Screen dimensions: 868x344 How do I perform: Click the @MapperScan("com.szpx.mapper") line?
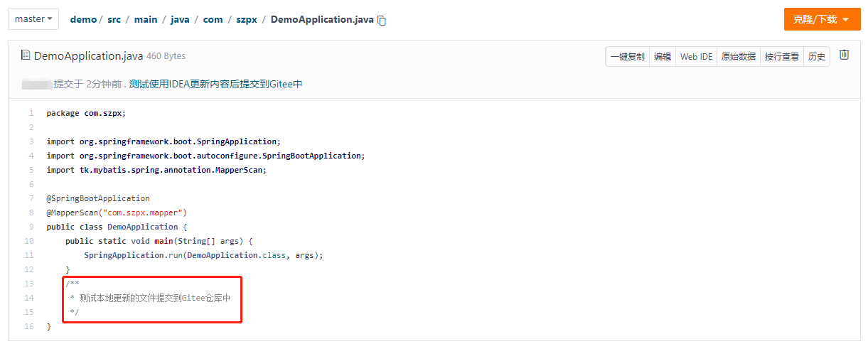(x=117, y=213)
